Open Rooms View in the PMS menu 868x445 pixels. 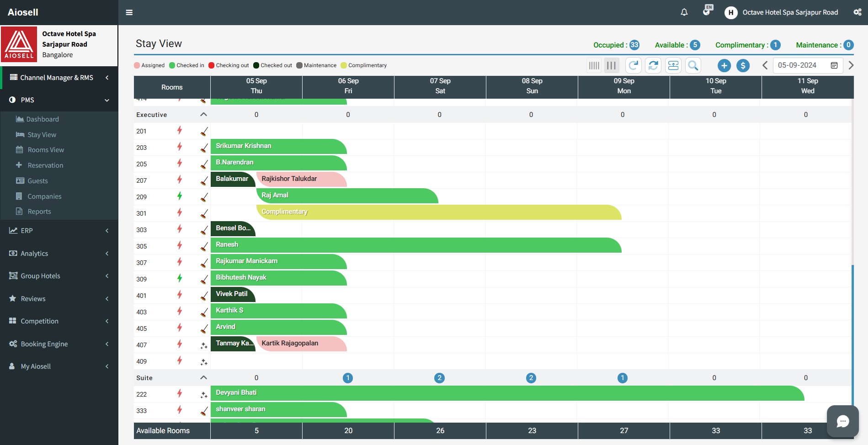[x=46, y=150]
